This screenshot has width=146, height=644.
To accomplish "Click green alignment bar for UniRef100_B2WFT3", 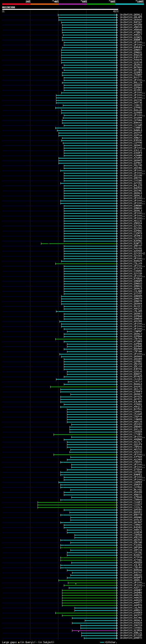I will tap(79, 243).
